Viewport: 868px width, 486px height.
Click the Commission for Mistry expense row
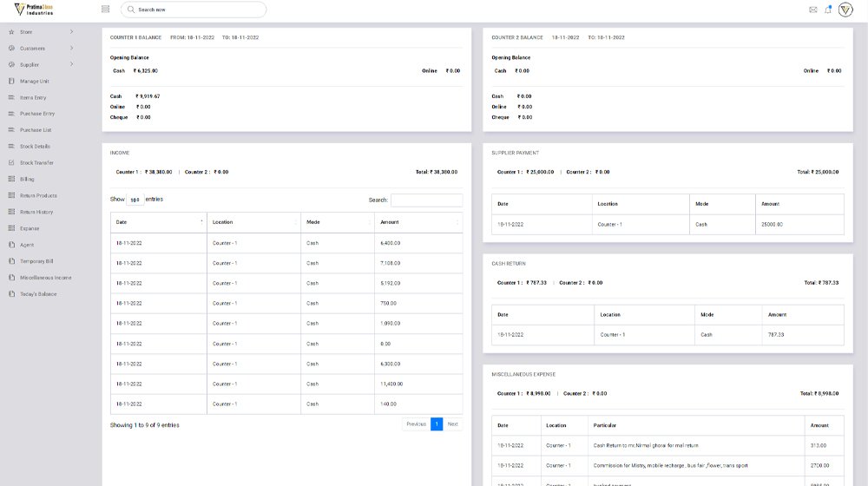(667, 465)
